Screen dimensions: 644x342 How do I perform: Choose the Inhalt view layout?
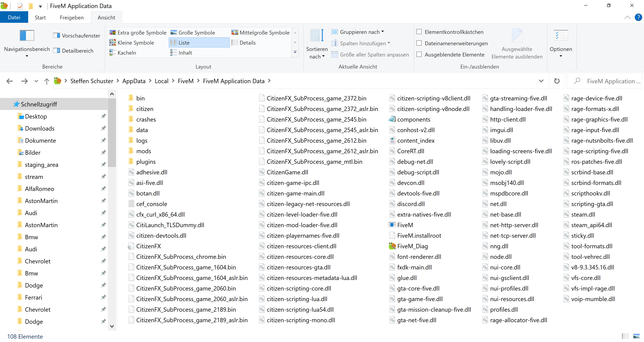tap(181, 53)
